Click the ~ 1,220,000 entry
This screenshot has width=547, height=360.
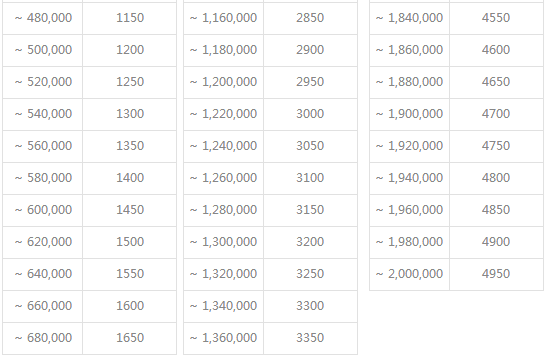224,114
